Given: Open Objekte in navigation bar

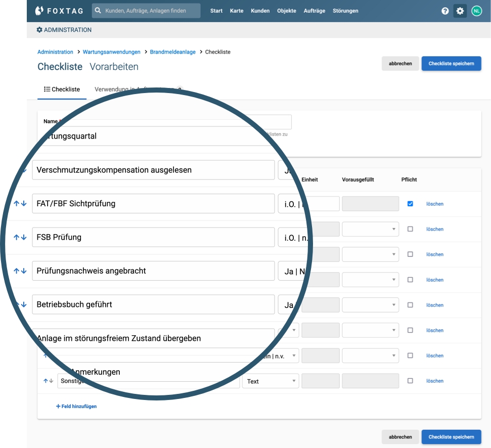Looking at the screenshot, I should pyautogui.click(x=287, y=11).
